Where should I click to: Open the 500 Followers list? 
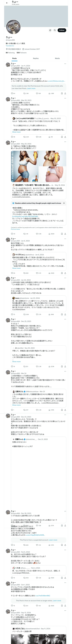point(22,53)
